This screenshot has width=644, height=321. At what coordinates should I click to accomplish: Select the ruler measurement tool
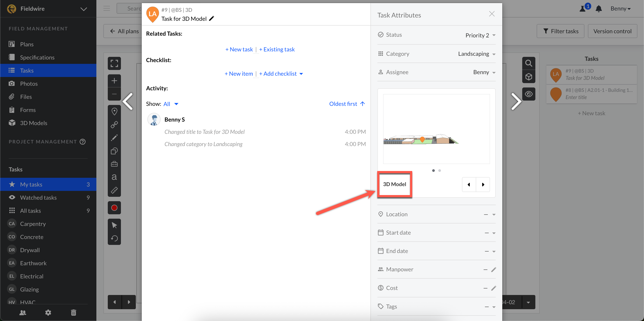pos(114,190)
